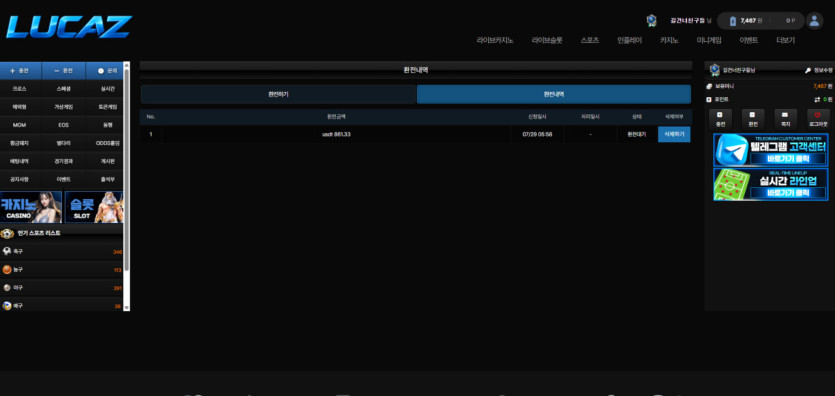This screenshot has width=835, height=396.
Task: Click the 농구 basketball icon
Action: pyautogui.click(x=7, y=269)
